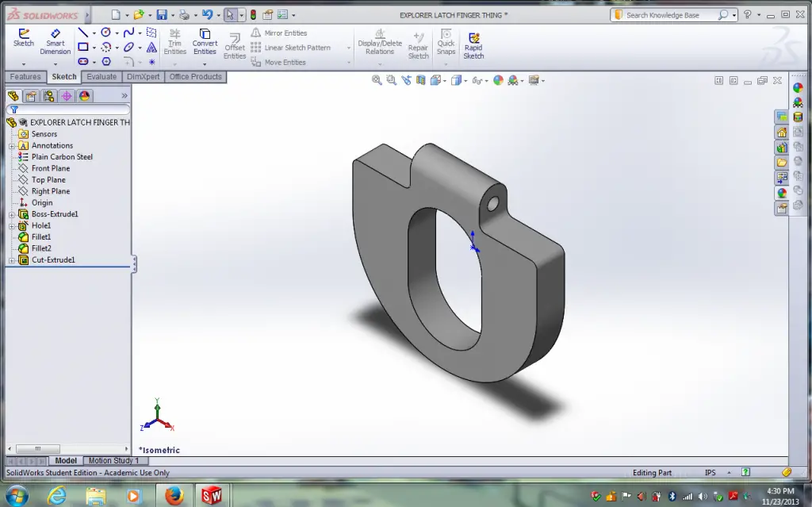Click the feature tree filter icon
This screenshot has width=812, height=507.
tap(14, 110)
